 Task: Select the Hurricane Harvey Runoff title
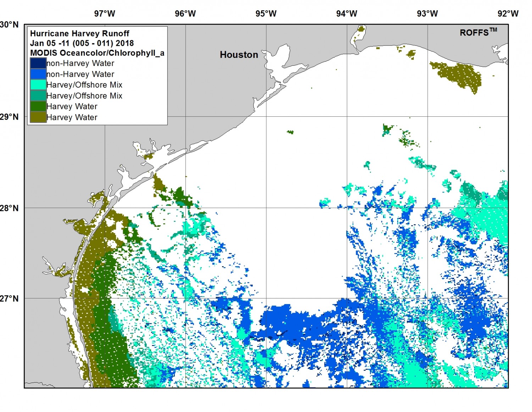tap(79, 33)
